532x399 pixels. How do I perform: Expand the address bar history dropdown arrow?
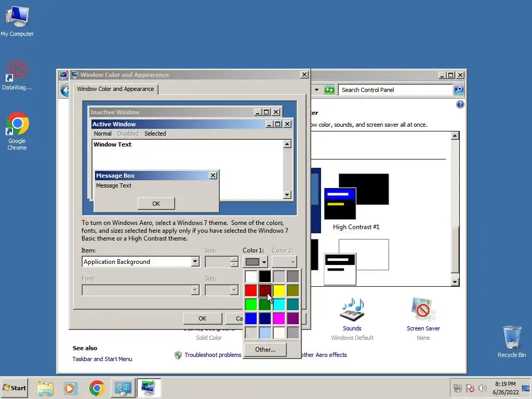pos(316,90)
